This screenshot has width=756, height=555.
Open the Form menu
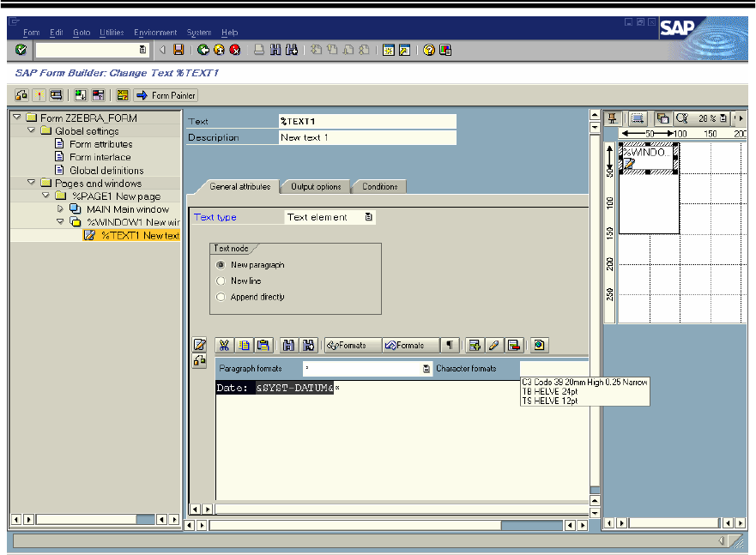(32, 33)
